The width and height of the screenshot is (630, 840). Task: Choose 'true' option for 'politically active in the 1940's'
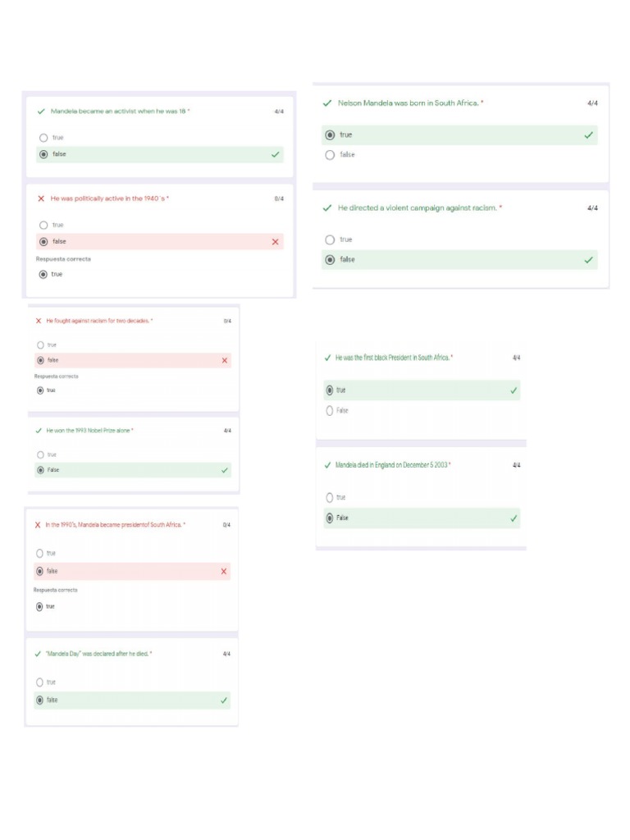[44, 225]
